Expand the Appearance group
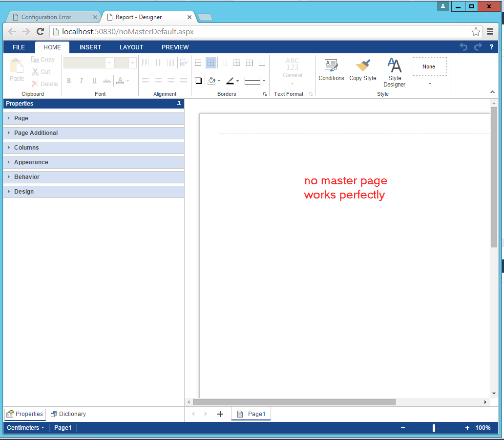 pyautogui.click(x=94, y=162)
